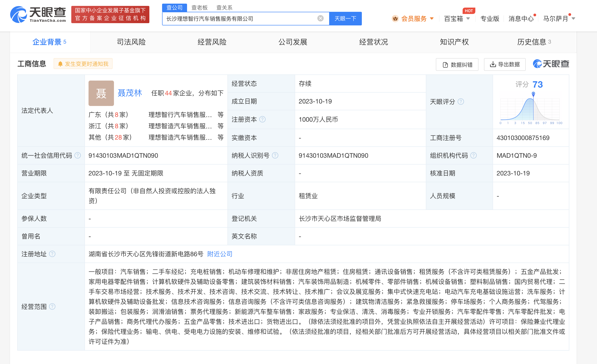Viewport: 597px width, 364px height.
Task: Open legal representative 聂茂林 profile
Action: (x=130, y=93)
